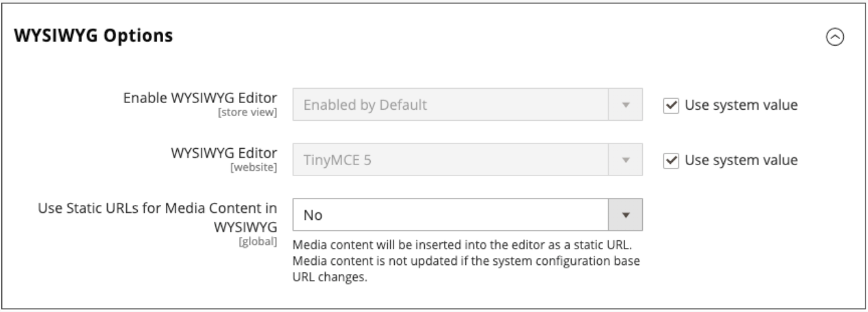Open the Enabled by Default dropdown field
The height and width of the screenshot is (312, 868).
pos(450,105)
